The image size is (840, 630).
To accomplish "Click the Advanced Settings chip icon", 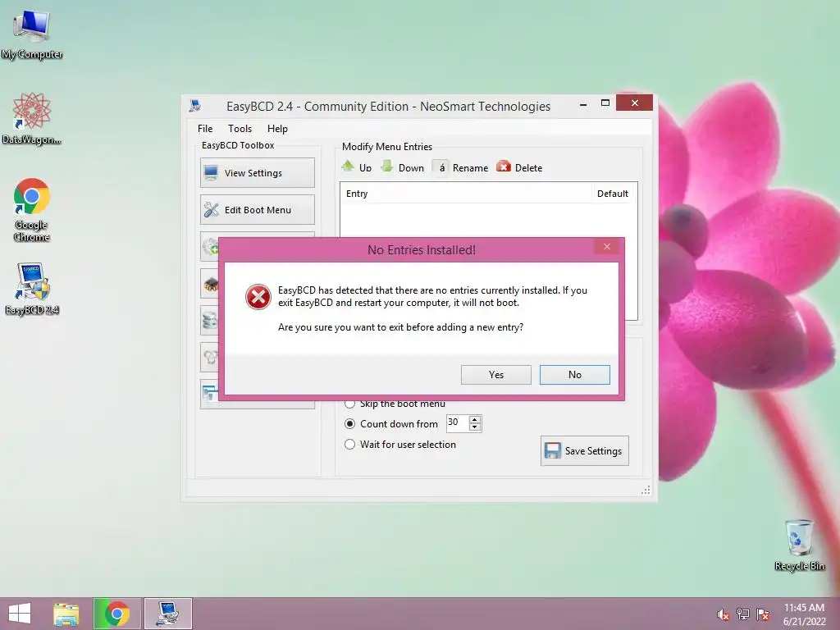I will 211,284.
